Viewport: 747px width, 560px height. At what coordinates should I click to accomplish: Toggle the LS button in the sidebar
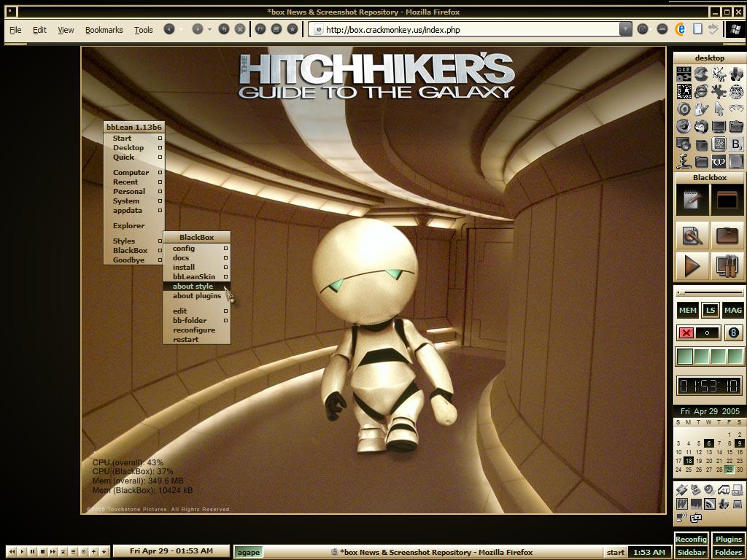(x=711, y=310)
